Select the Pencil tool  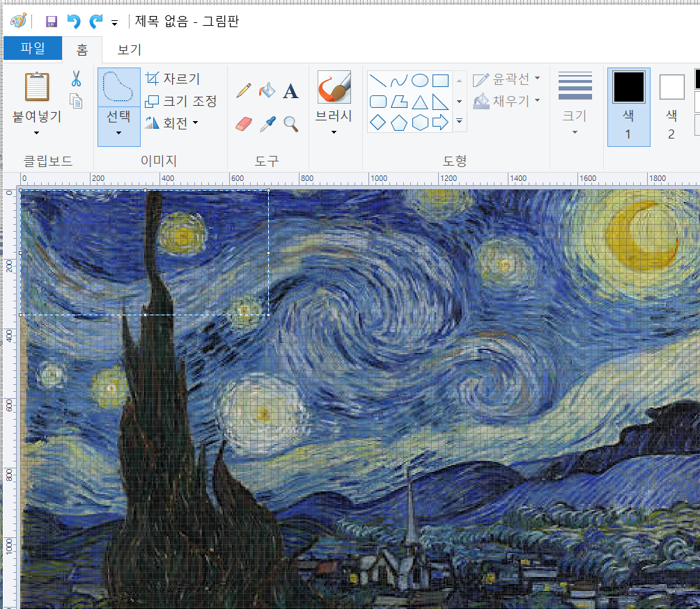click(x=244, y=90)
